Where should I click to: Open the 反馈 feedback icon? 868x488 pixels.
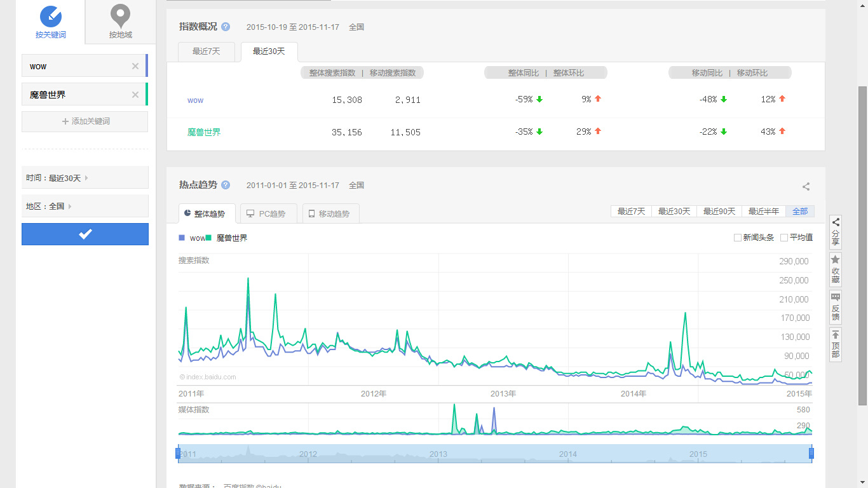tap(834, 307)
